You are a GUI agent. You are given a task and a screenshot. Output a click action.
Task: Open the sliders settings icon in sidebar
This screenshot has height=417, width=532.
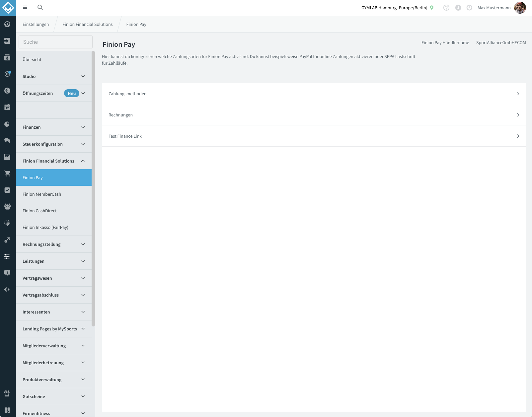(x=7, y=256)
